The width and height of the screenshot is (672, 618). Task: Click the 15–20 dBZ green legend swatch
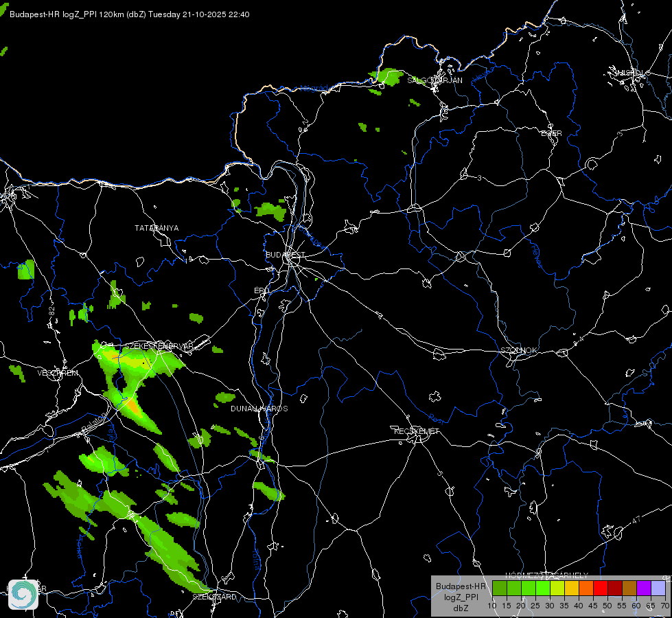[x=514, y=588]
